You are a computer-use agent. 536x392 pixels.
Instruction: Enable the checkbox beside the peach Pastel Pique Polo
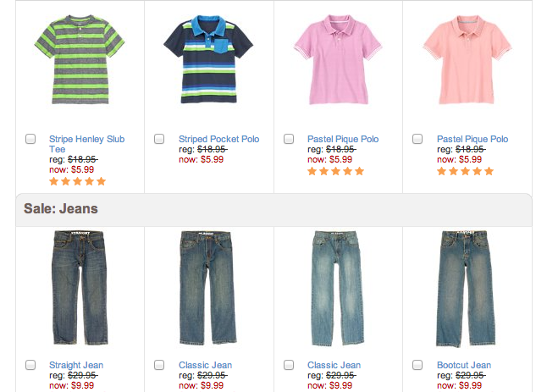417,139
